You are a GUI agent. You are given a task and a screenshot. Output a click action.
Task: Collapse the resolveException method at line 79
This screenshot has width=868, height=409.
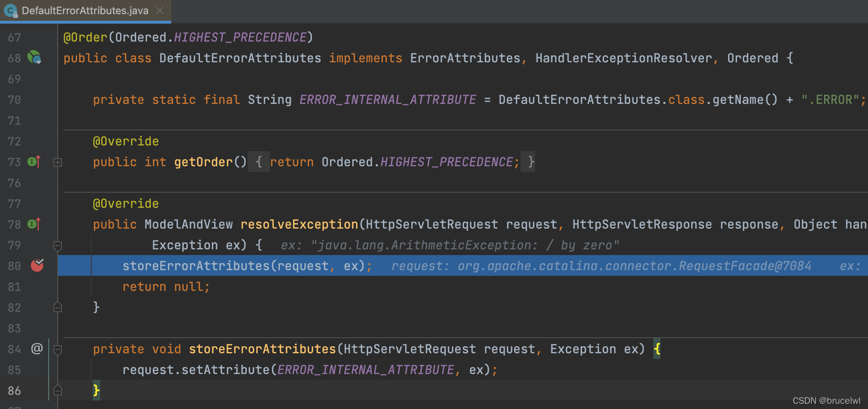tap(58, 246)
